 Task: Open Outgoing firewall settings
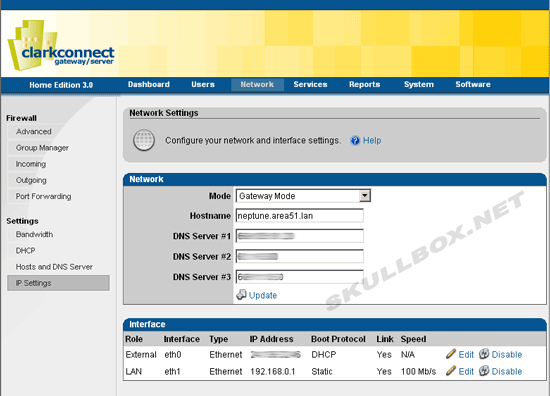pyautogui.click(x=31, y=180)
